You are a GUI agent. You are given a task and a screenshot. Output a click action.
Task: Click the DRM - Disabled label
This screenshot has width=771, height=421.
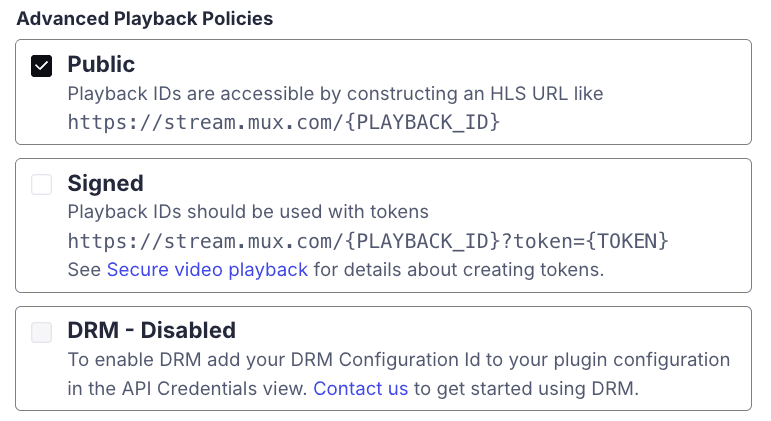[x=151, y=331]
